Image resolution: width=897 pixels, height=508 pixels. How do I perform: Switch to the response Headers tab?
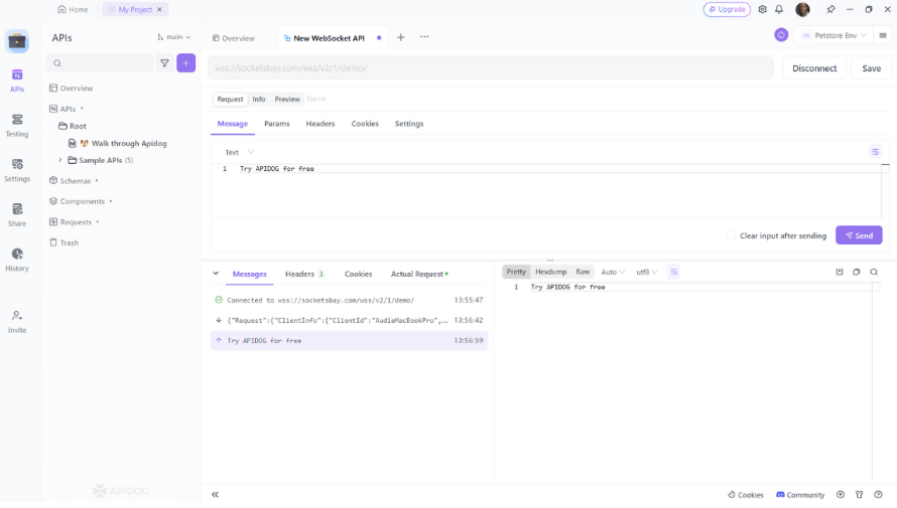pyautogui.click(x=304, y=274)
